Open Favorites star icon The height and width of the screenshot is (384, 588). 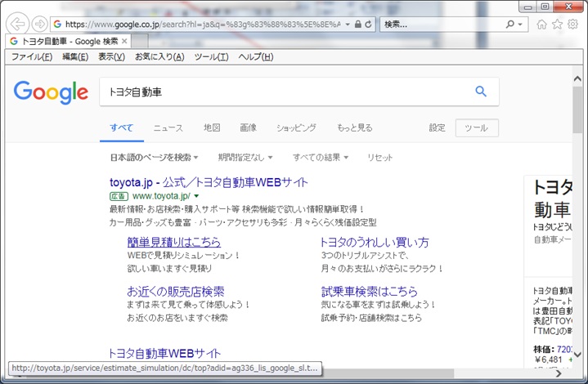[x=557, y=25]
